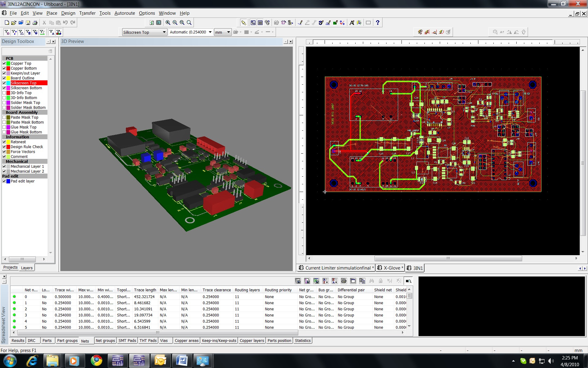Enable the 3D-Info Top checkbox
The image size is (588, 368).
pos(4,92)
